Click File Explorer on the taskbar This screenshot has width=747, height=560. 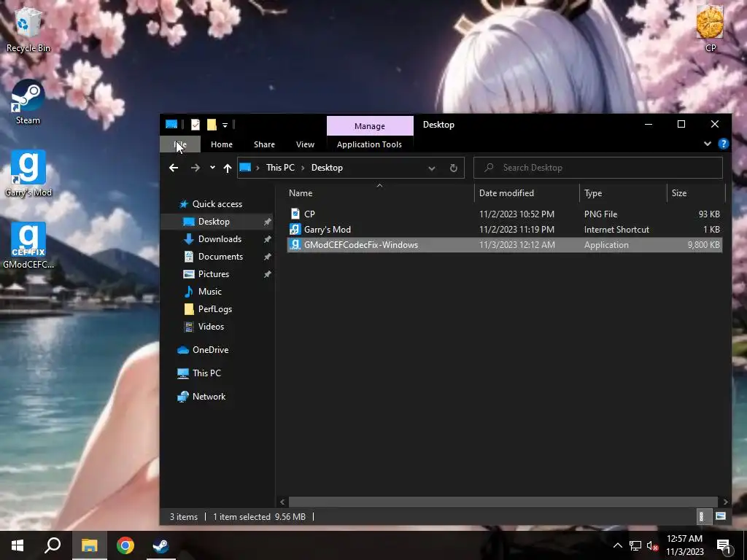tap(89, 545)
